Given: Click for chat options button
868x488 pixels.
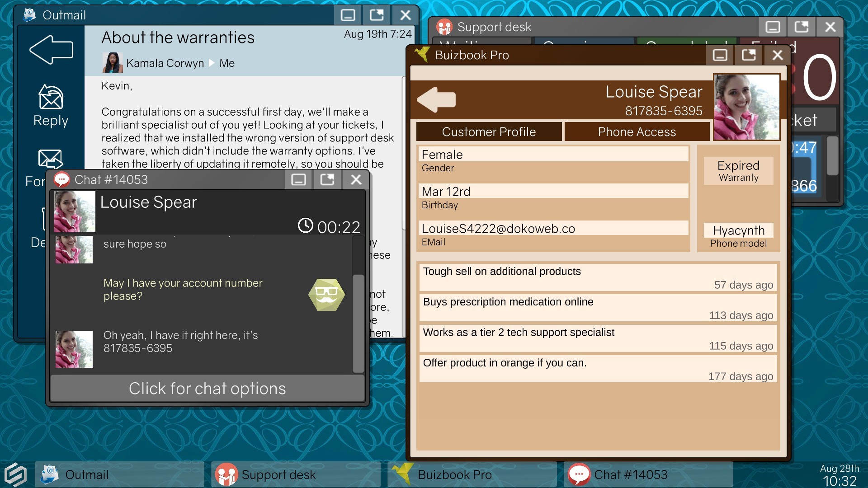Looking at the screenshot, I should point(208,389).
